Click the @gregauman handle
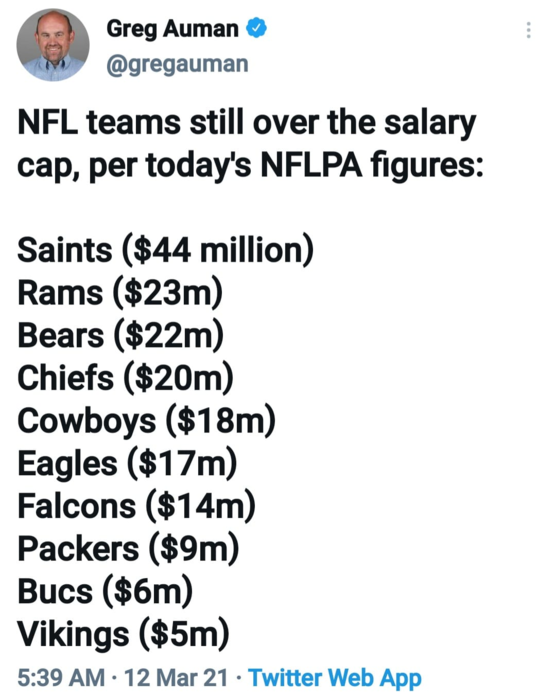The image size is (556, 700). click(177, 64)
